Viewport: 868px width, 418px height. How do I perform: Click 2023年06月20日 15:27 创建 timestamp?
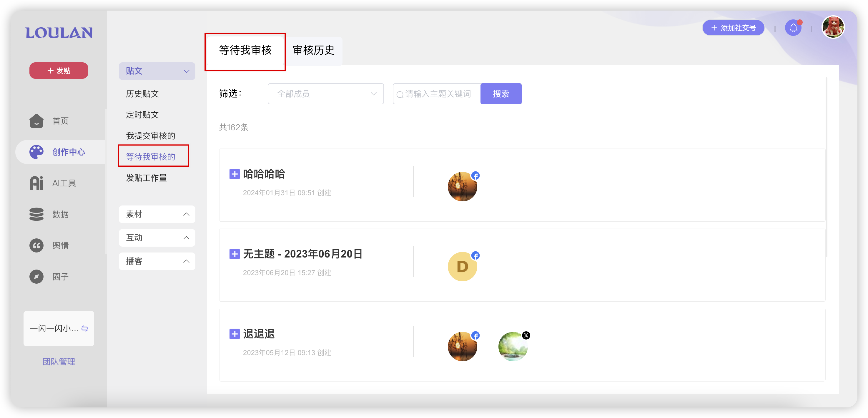287,272
